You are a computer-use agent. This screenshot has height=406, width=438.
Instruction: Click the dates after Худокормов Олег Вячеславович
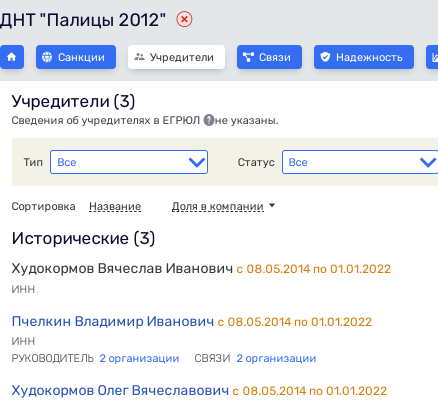[x=310, y=391]
